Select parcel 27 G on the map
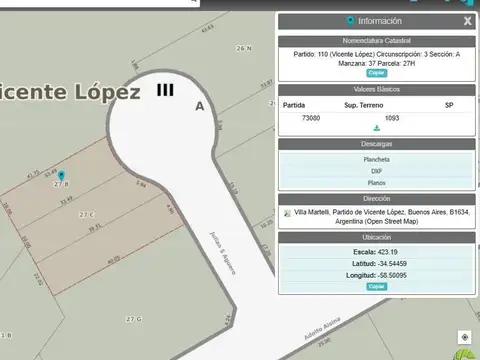Screen dimensions: 480x360 click(134, 319)
